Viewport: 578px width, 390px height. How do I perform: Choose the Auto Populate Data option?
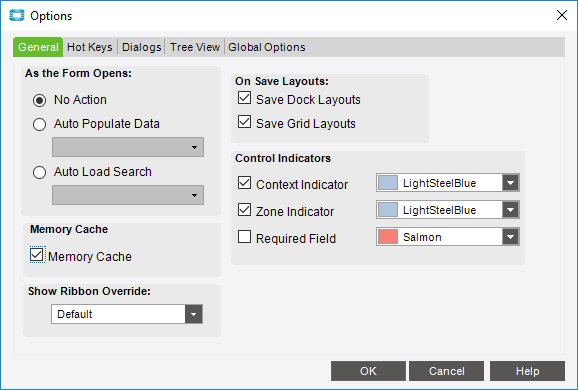click(x=39, y=124)
